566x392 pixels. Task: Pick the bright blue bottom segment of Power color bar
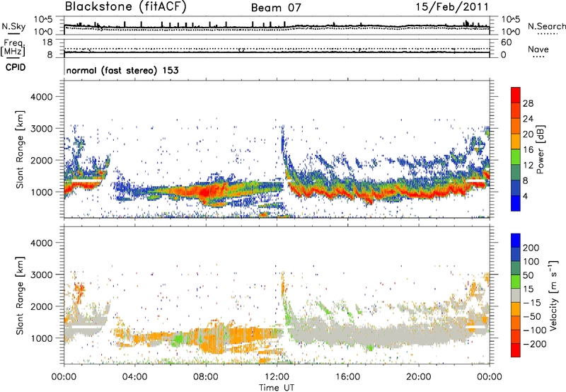[x=516, y=203]
